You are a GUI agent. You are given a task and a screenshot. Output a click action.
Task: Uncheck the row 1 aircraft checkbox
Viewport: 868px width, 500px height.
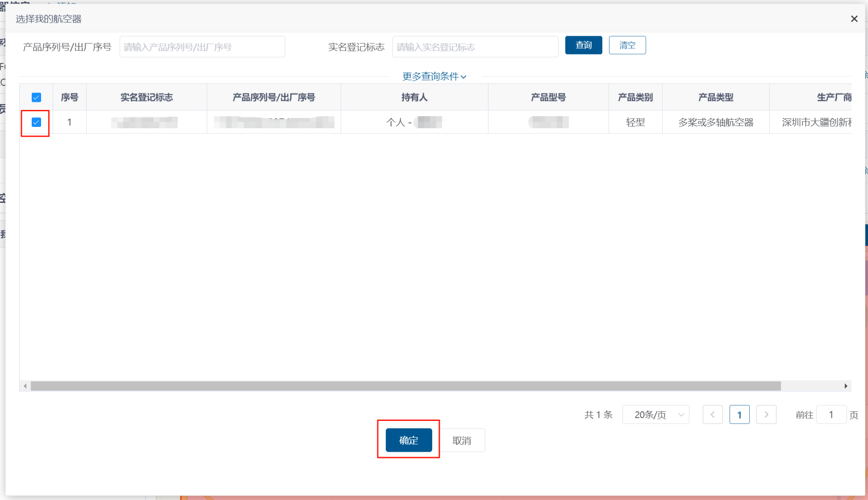click(37, 122)
